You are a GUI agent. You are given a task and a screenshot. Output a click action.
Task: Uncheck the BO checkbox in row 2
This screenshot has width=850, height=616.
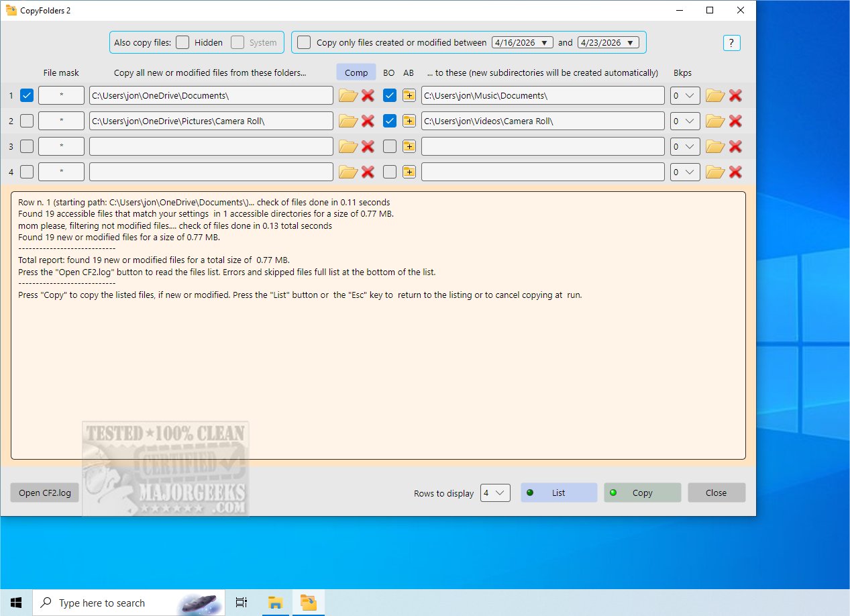[390, 121]
